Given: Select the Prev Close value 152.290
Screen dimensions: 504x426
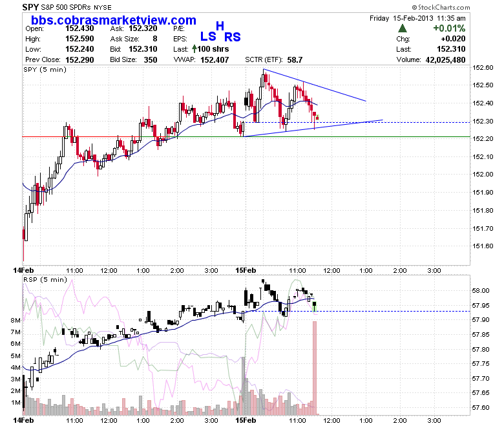Looking at the screenshot, I should coord(79,60).
